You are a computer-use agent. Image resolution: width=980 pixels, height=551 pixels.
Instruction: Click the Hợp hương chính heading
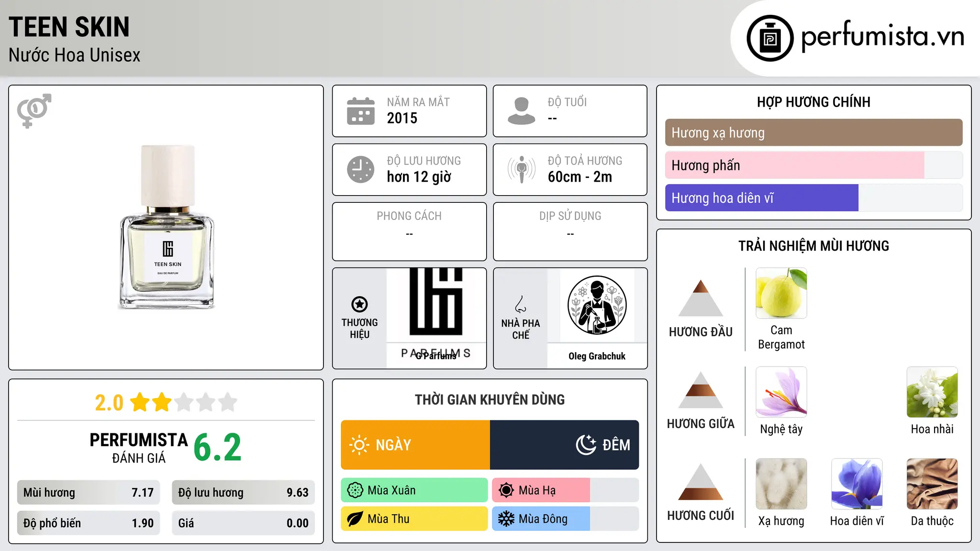tap(813, 102)
